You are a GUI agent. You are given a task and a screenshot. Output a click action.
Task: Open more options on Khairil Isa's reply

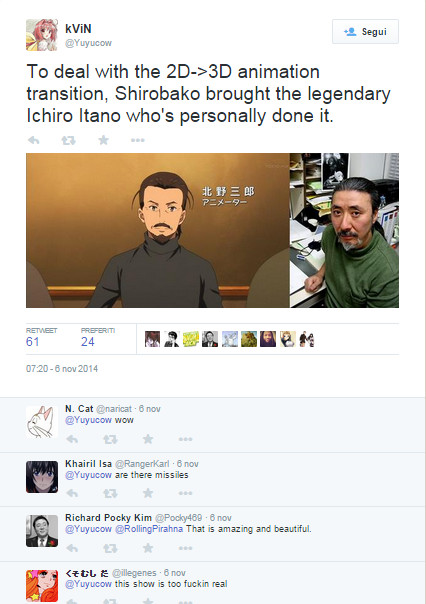pyautogui.click(x=185, y=493)
